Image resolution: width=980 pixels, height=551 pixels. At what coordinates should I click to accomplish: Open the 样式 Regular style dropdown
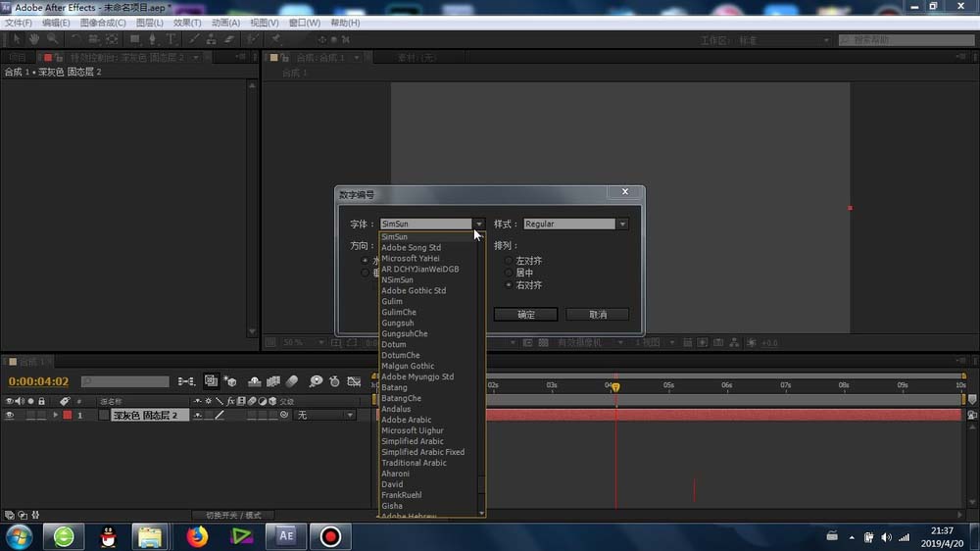(575, 225)
